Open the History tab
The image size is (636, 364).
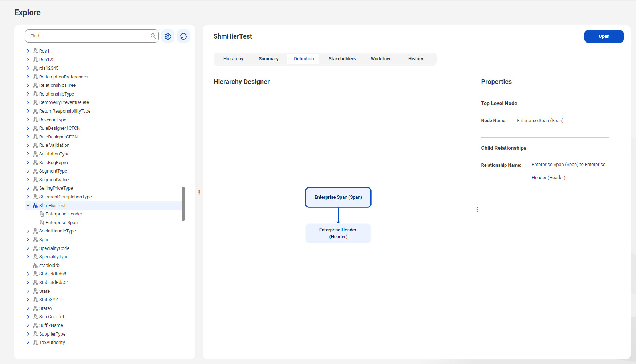click(416, 59)
